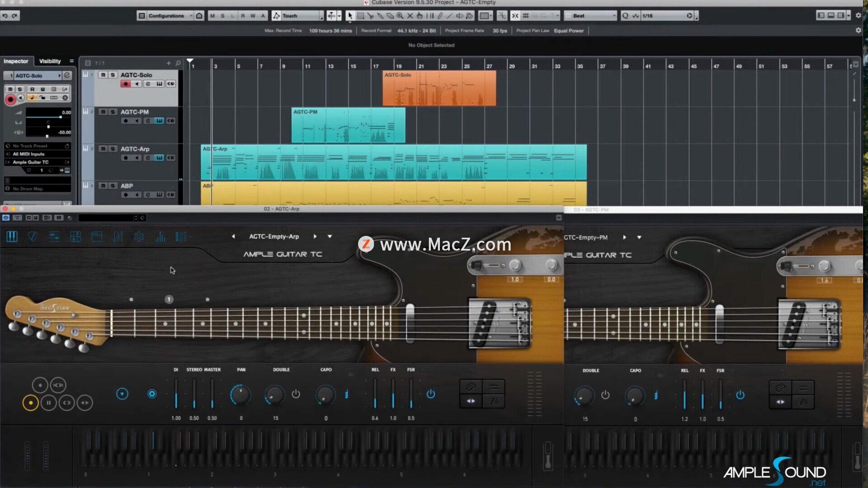Open preset menu arrow for AGTC-Empty-Arp
This screenshot has height=488, width=868.
tap(330, 237)
